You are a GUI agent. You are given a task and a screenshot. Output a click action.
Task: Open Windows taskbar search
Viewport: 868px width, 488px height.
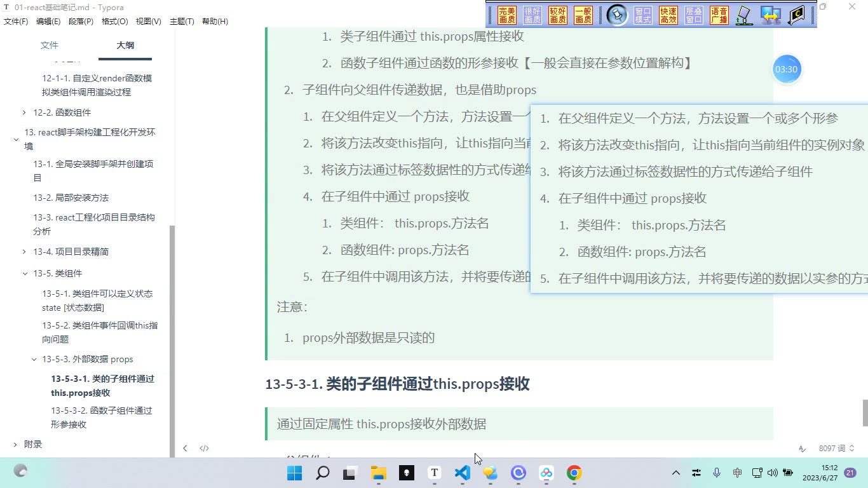click(323, 473)
